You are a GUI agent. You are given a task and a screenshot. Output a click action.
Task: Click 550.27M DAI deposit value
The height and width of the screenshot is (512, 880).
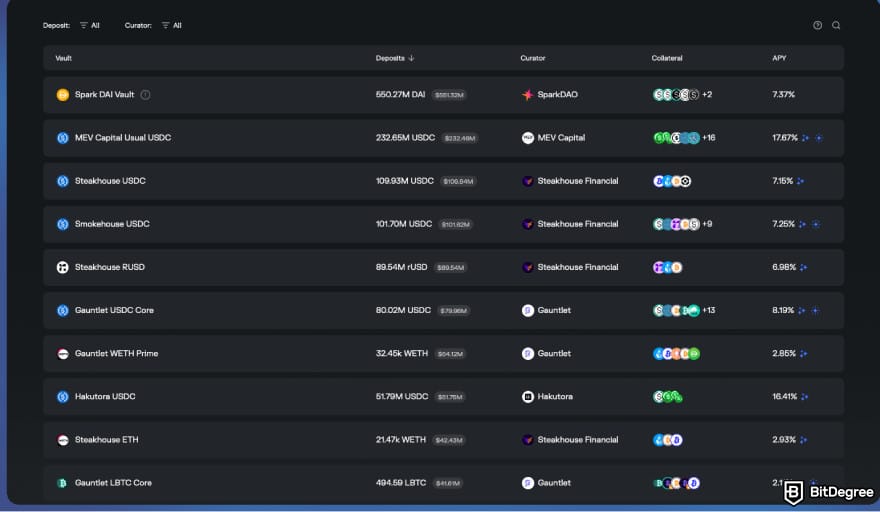(x=400, y=94)
